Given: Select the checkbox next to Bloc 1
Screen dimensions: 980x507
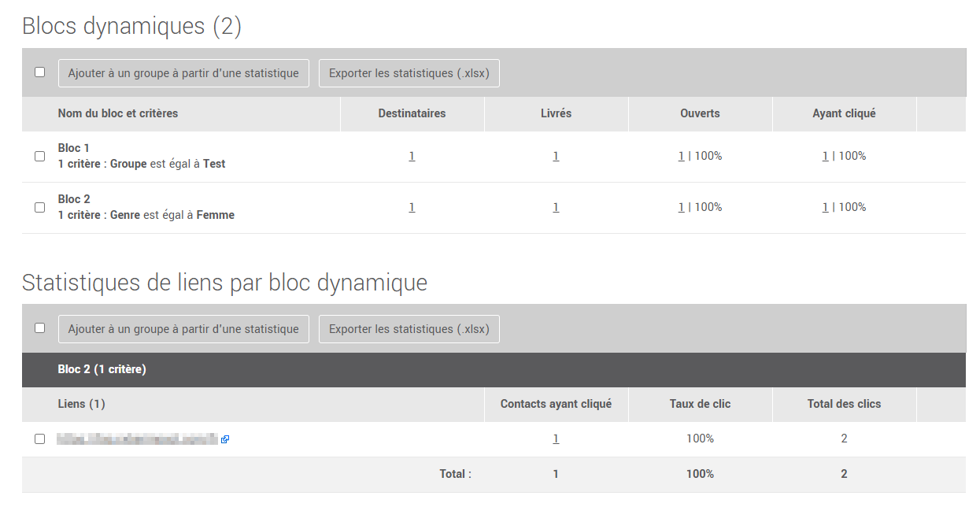Looking at the screenshot, I should coord(39,156).
